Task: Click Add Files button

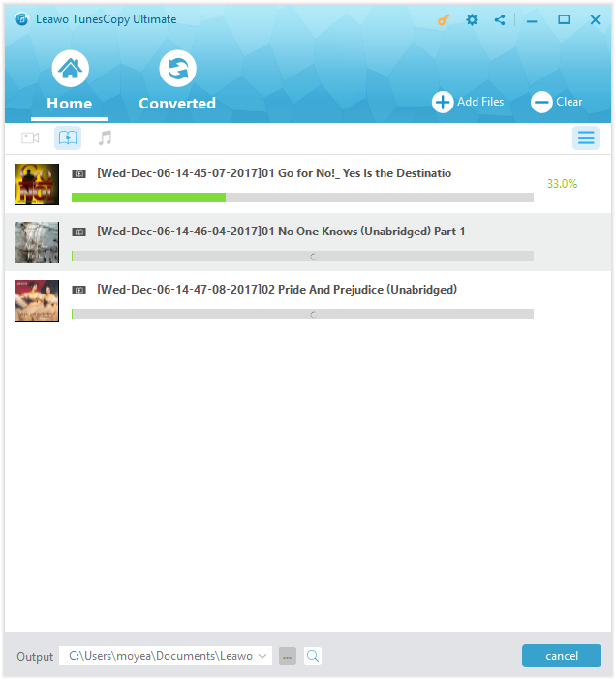Action: tap(468, 103)
